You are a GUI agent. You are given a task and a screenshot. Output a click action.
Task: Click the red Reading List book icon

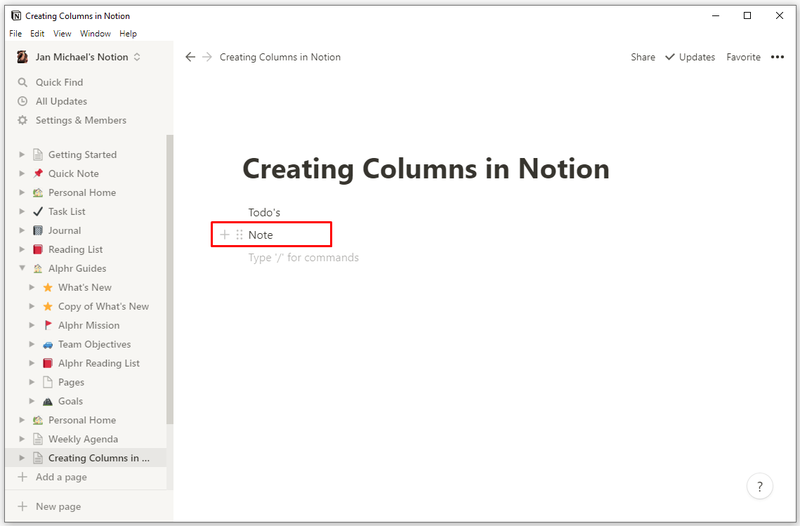coord(38,249)
